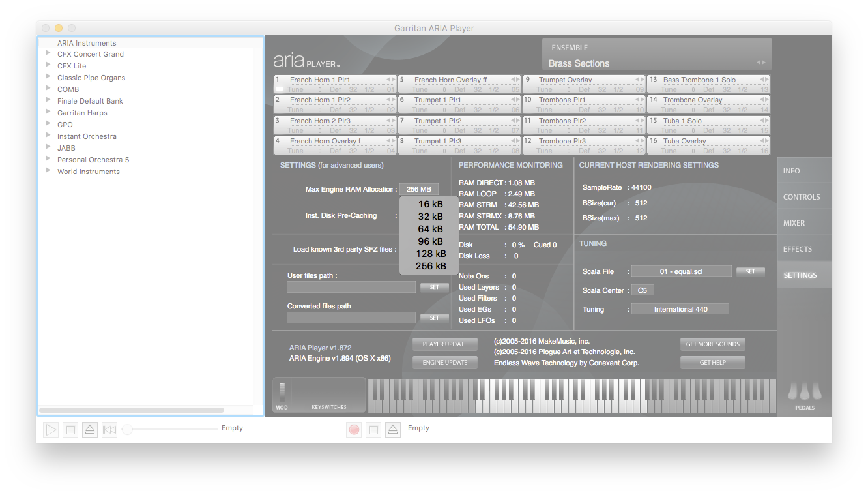
Task: Expand the COMB bank
Action: tap(48, 89)
